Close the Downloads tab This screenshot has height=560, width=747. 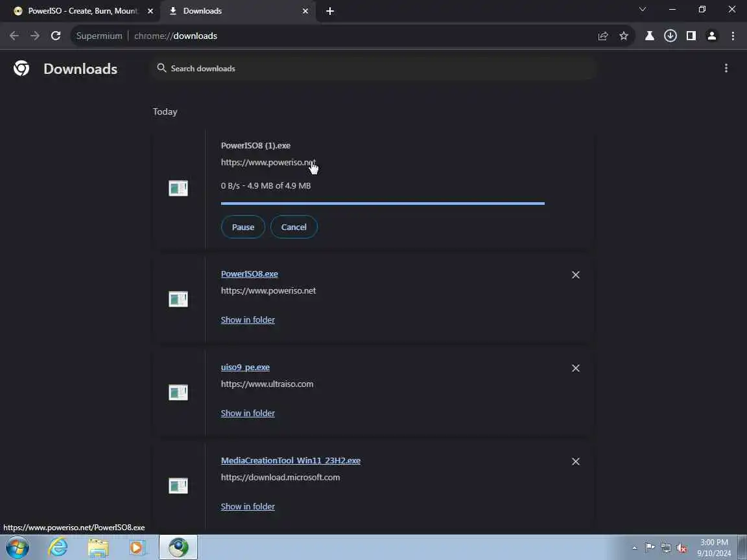click(x=305, y=10)
